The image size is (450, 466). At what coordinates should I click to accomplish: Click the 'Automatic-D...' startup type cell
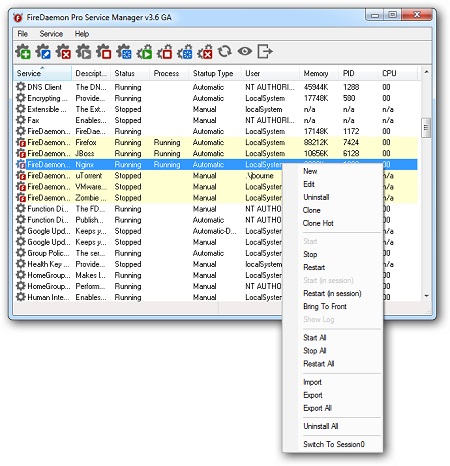coord(215,231)
